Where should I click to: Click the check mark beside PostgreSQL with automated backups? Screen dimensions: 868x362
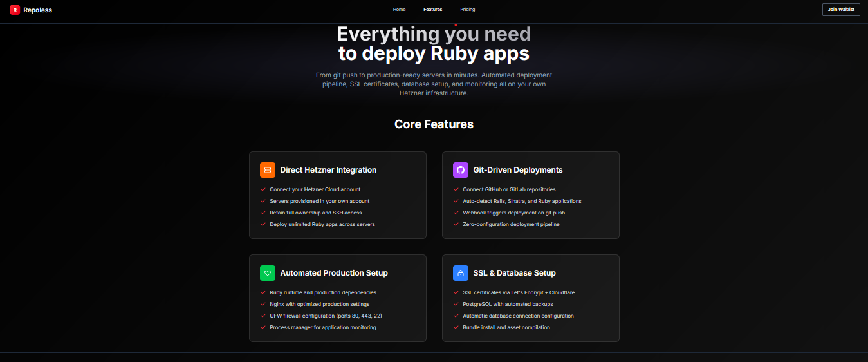(456, 304)
